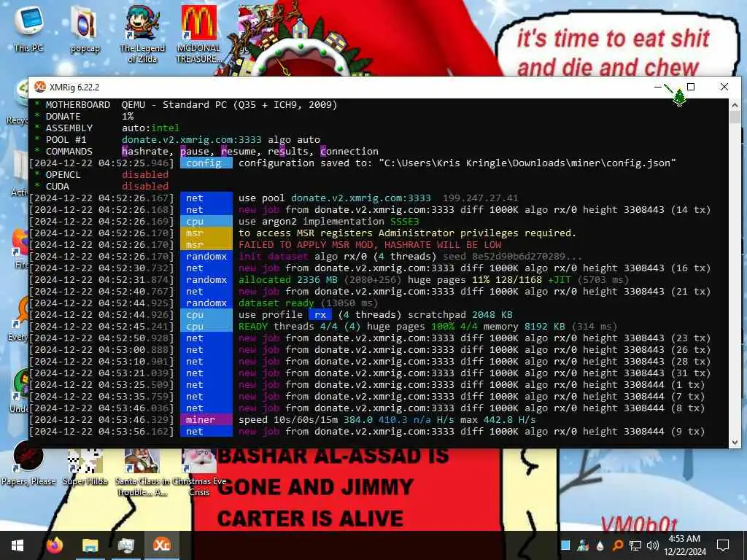Click the 'dataset ready' randomx line
The height and width of the screenshot is (560, 747).
click(x=308, y=303)
